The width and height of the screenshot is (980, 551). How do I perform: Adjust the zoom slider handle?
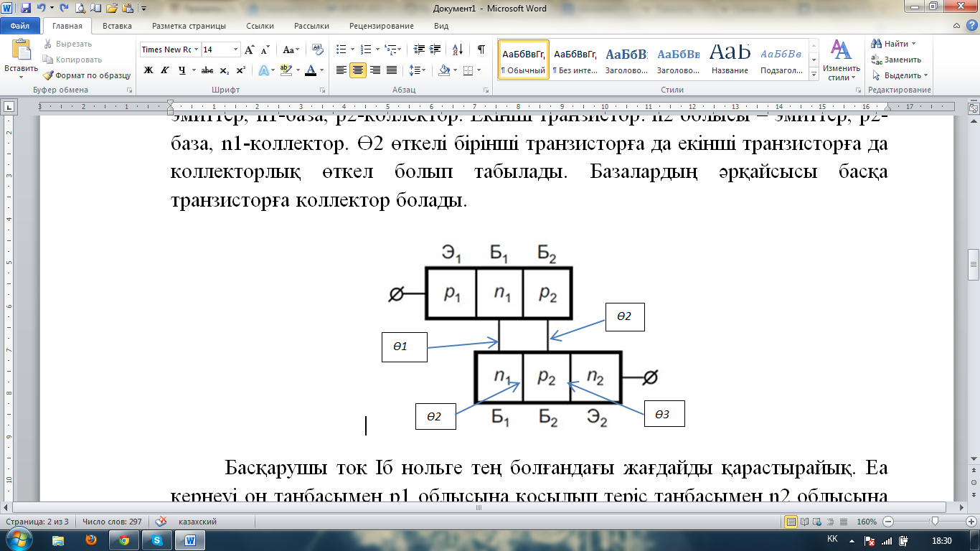coord(934,522)
